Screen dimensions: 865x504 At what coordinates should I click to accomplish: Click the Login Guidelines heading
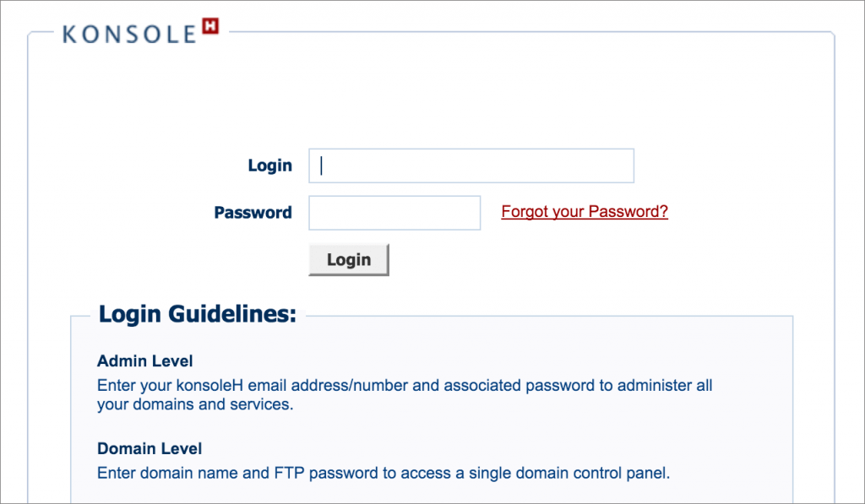198,315
